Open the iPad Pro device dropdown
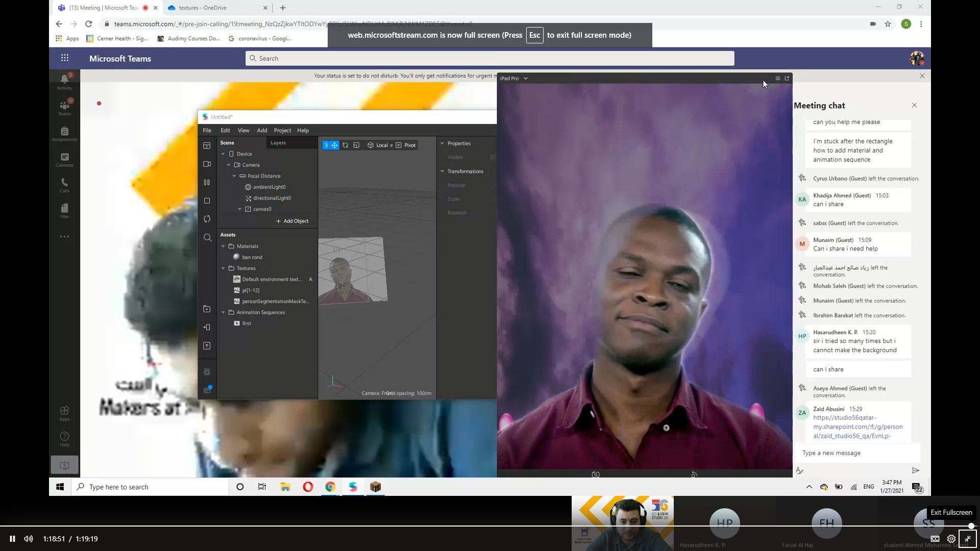Image resolution: width=980 pixels, height=551 pixels. pos(514,79)
